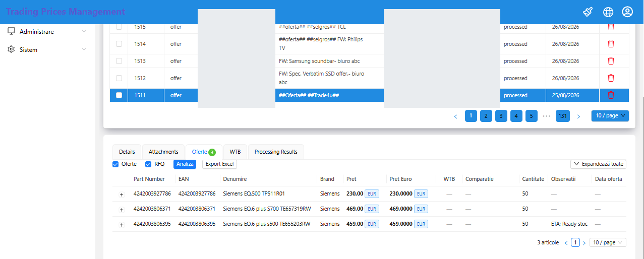Expand the Siemens EQ.6 plus s500 row
The height and width of the screenshot is (259, 644).
(122, 224)
